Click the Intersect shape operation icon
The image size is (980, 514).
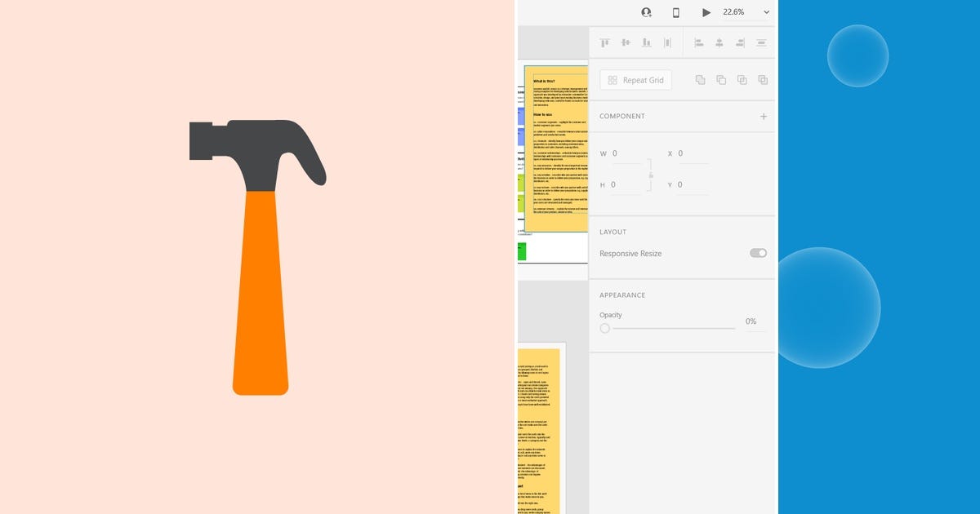coord(742,79)
